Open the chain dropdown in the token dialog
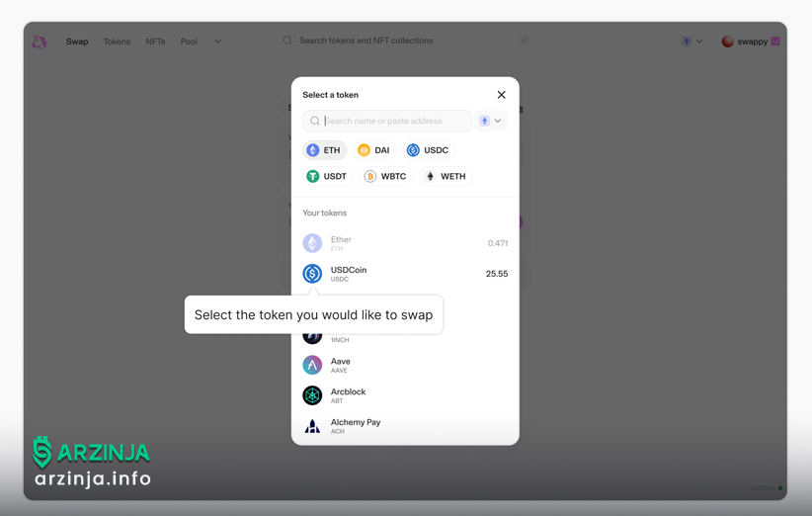The image size is (812, 516). (x=491, y=121)
